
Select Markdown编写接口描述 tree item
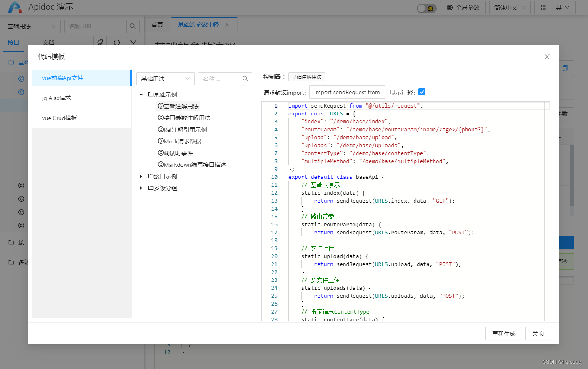[192, 165]
